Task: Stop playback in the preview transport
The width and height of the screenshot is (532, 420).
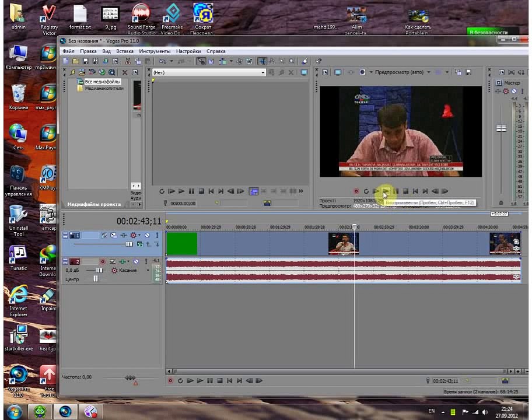Action: 405,191
